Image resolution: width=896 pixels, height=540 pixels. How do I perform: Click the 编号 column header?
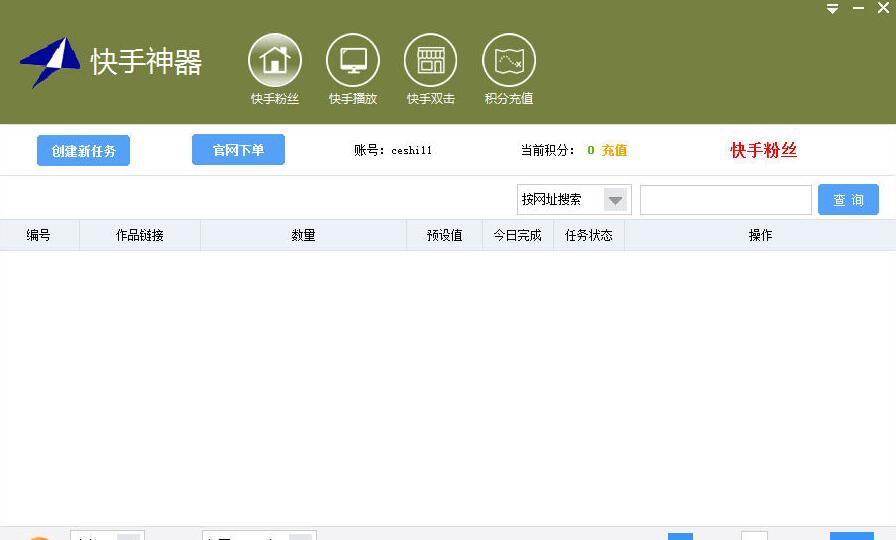pyautogui.click(x=39, y=235)
